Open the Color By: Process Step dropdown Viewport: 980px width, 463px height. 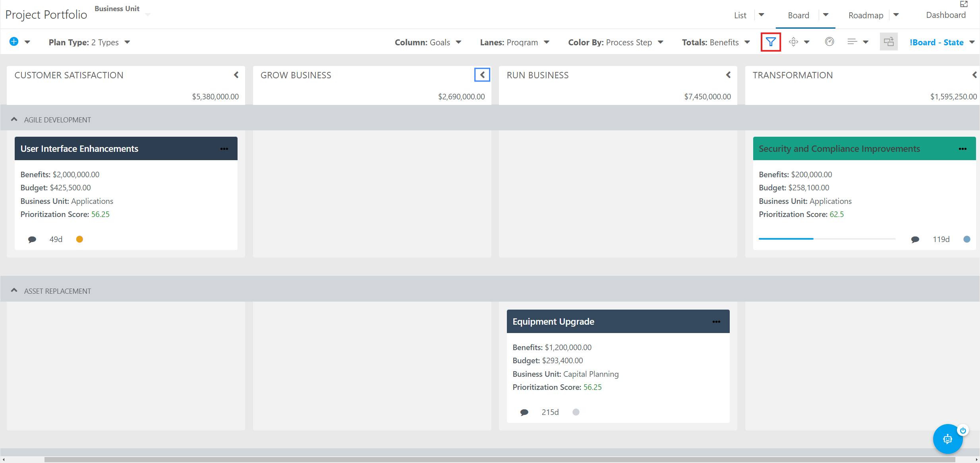(616, 42)
